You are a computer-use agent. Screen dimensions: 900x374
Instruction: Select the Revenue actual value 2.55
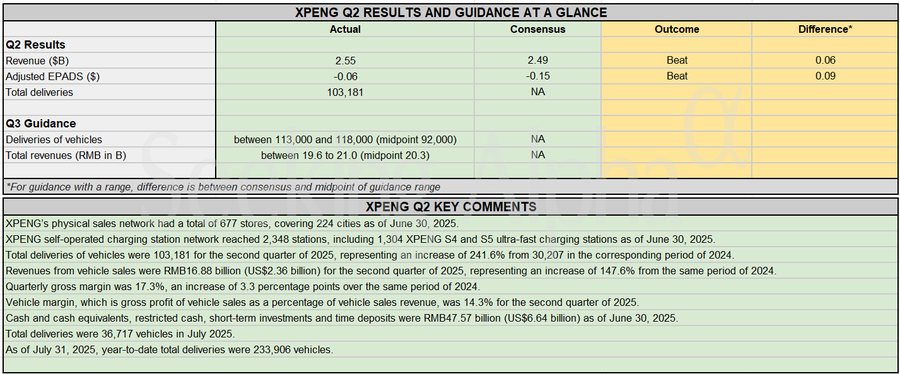(345, 60)
